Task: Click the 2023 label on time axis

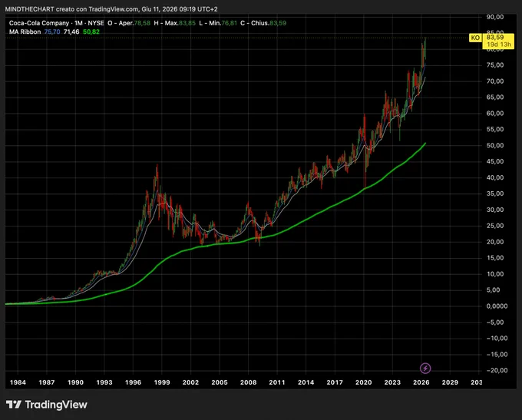Action: pos(392,382)
